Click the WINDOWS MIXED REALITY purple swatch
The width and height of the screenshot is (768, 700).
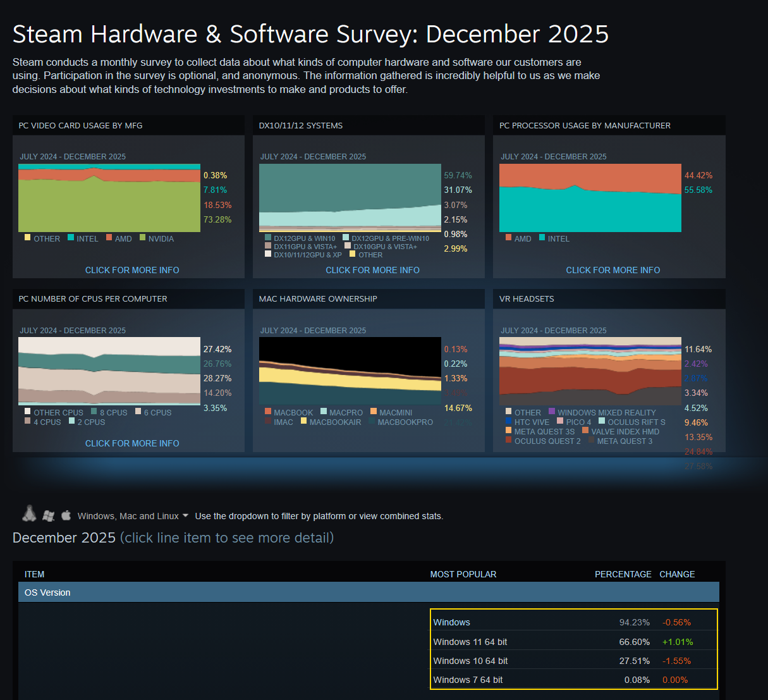552,412
